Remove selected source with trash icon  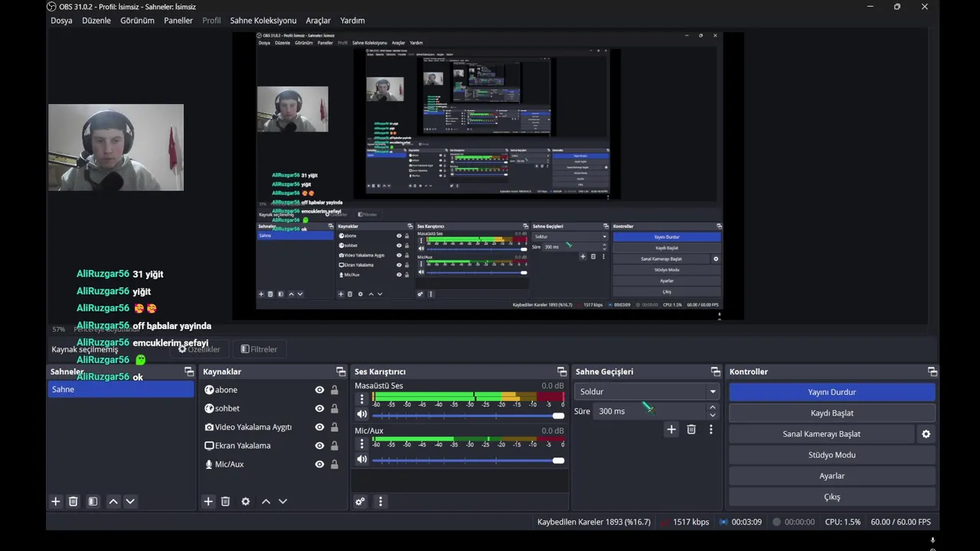226,501
